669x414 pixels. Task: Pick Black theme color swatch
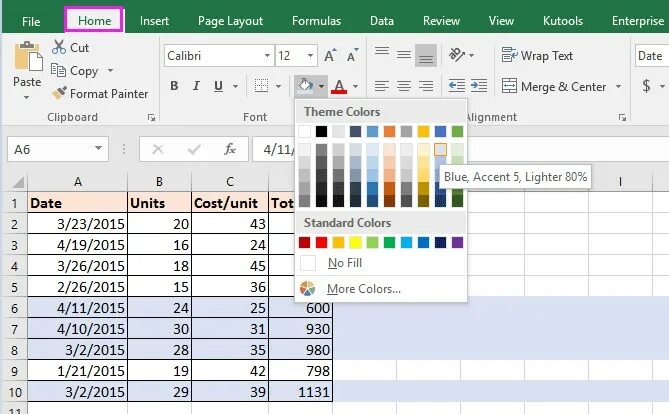pos(321,131)
